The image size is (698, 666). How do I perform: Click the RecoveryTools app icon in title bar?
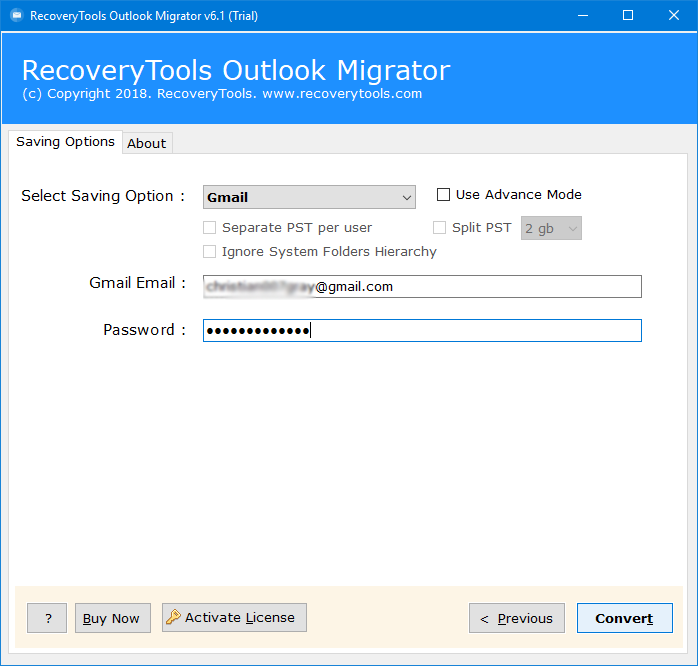tap(17, 16)
